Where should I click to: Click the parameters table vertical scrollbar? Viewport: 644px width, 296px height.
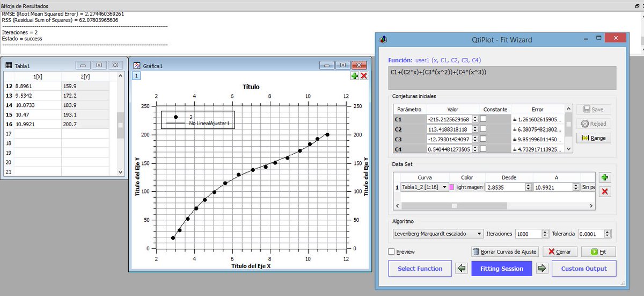tap(569, 129)
